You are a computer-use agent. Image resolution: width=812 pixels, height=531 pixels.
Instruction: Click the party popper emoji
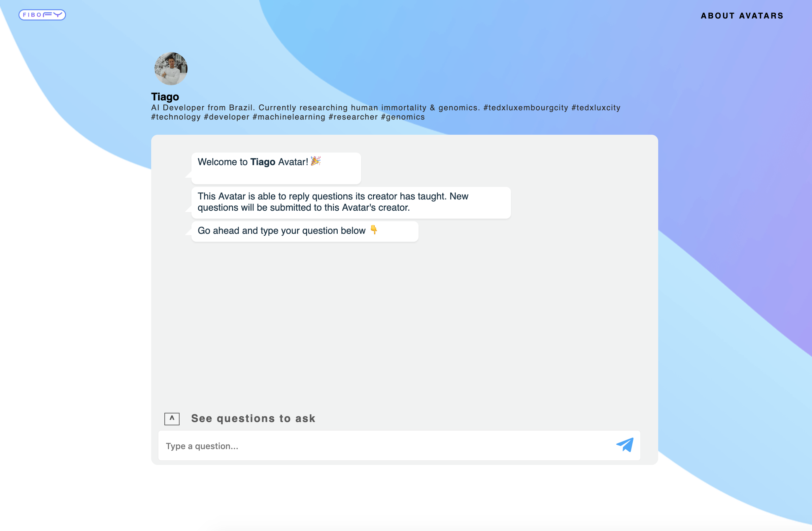316,161
